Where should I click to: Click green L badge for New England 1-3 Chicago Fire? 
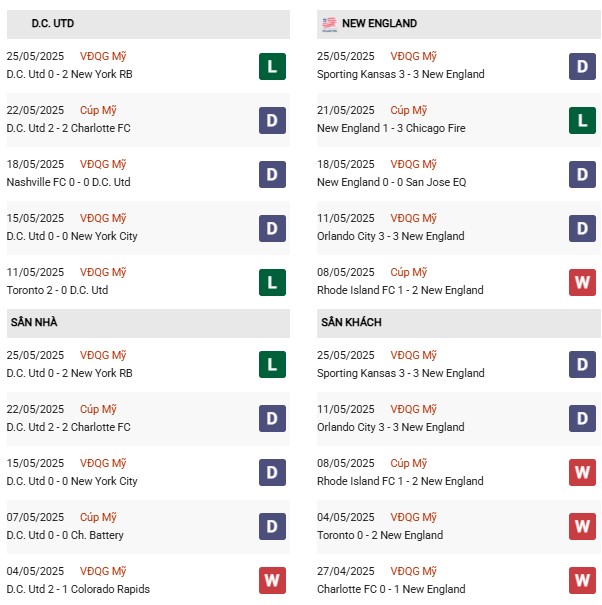point(582,120)
